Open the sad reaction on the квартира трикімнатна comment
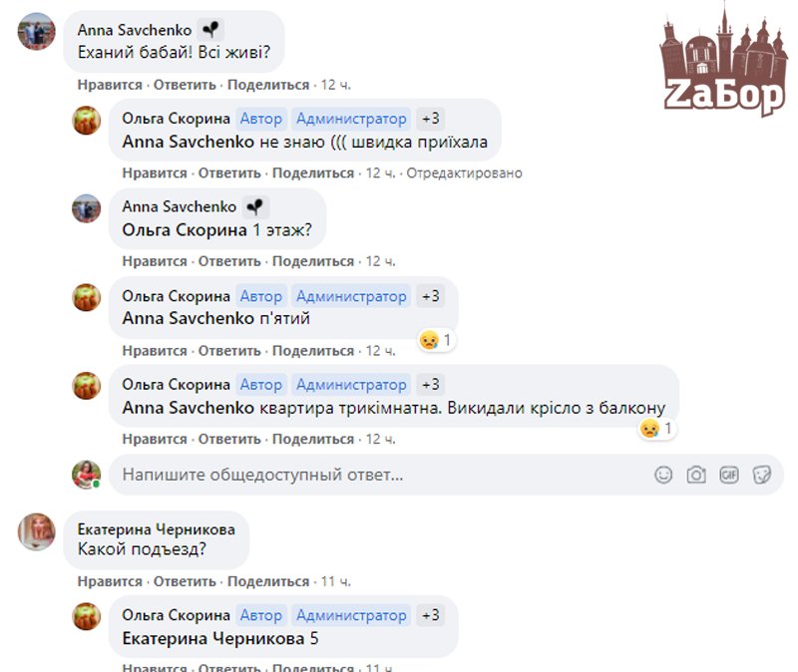Image resolution: width=798 pixels, height=672 pixels. click(656, 429)
